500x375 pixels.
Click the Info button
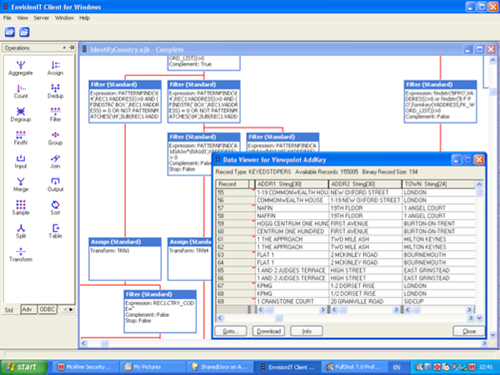coord(307,331)
